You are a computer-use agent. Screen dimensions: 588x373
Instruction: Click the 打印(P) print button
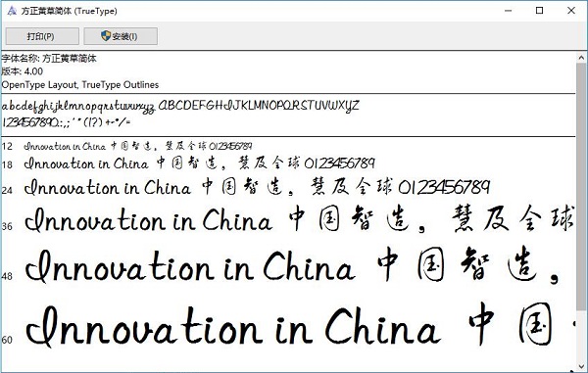tap(42, 36)
